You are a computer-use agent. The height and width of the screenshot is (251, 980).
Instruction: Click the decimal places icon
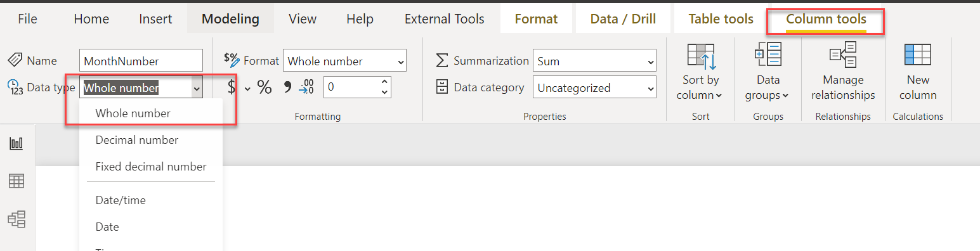tap(306, 87)
